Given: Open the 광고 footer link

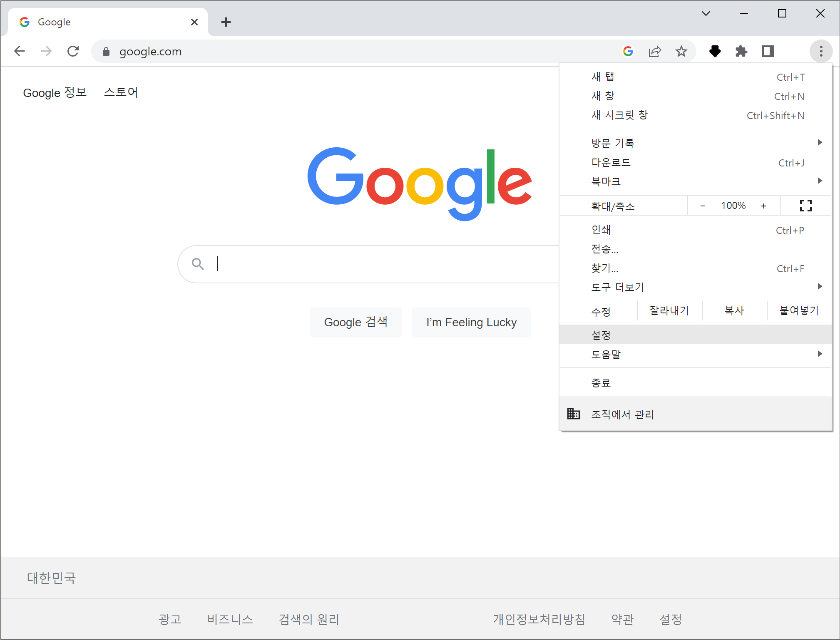Looking at the screenshot, I should [170, 619].
